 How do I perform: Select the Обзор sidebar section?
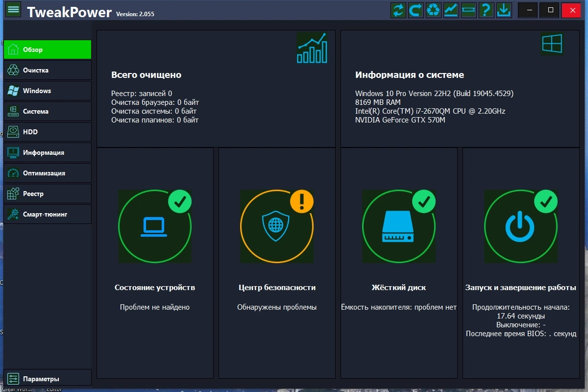[x=48, y=49]
